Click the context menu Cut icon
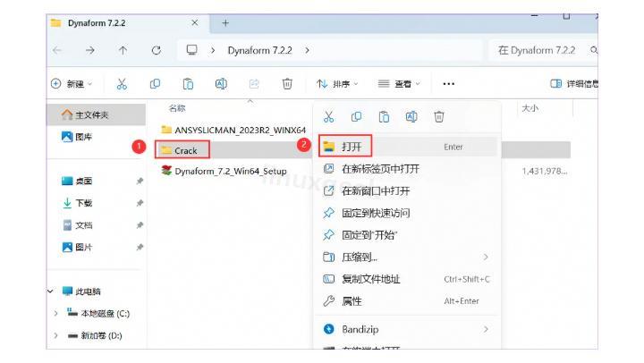The image size is (644, 363). point(328,117)
